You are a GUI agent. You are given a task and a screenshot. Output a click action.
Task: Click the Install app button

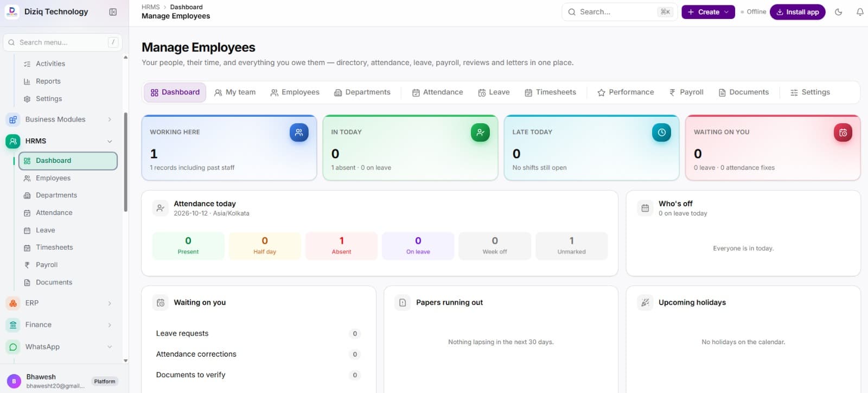pos(797,12)
